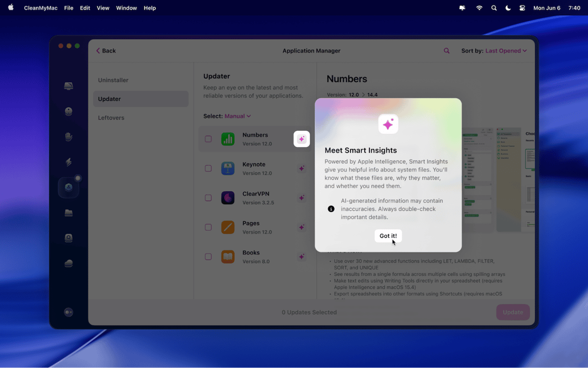Expand the Sort by Last Opened dropdown
This screenshot has height=368, width=588.
click(x=506, y=51)
